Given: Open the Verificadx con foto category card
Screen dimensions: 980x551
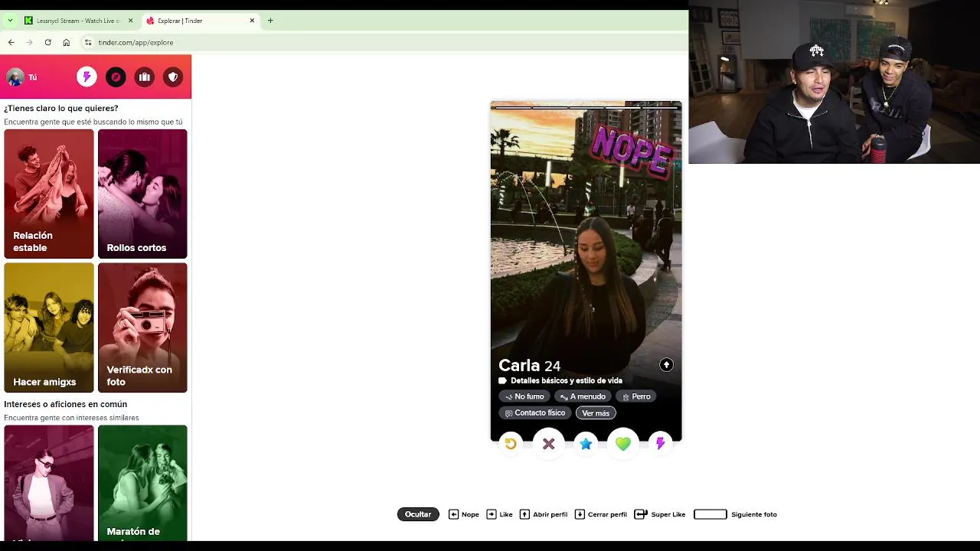Looking at the screenshot, I should [x=142, y=328].
